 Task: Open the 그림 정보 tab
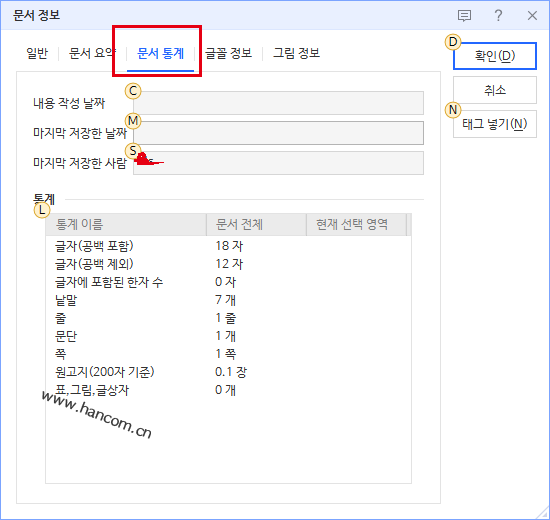coord(296,53)
